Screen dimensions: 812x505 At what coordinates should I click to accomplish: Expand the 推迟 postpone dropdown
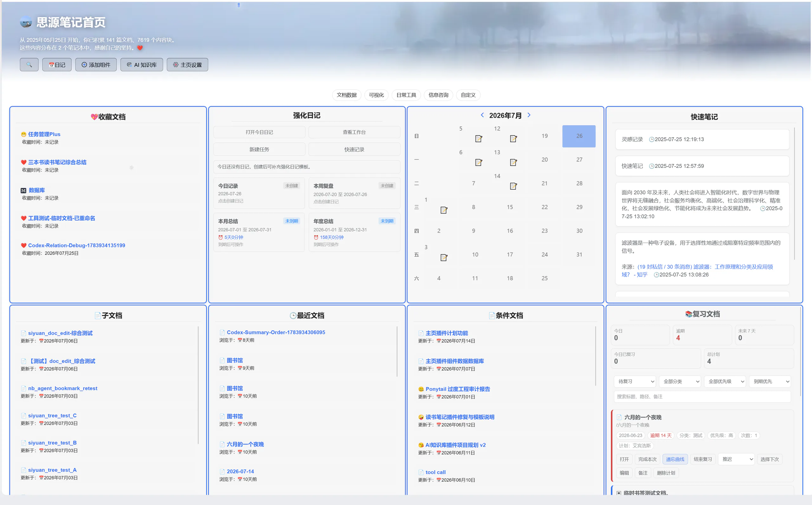click(x=736, y=460)
